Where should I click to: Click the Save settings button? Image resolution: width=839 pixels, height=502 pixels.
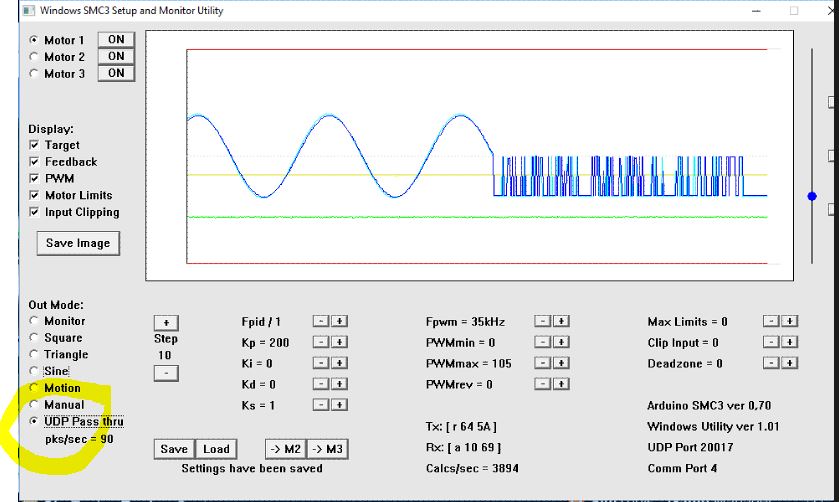[174, 449]
